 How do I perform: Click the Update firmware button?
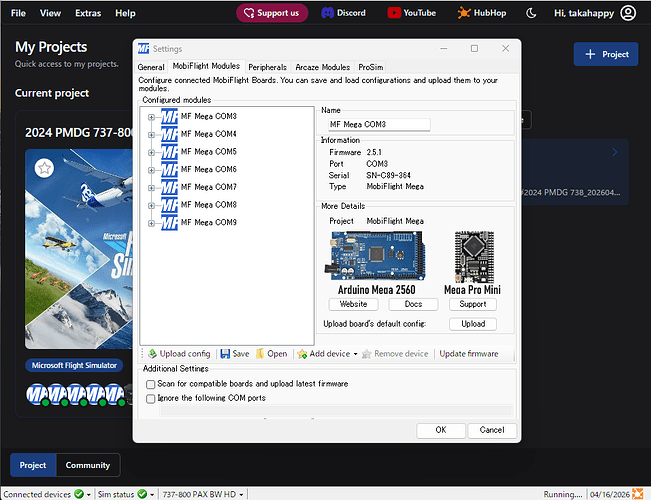[x=469, y=354]
